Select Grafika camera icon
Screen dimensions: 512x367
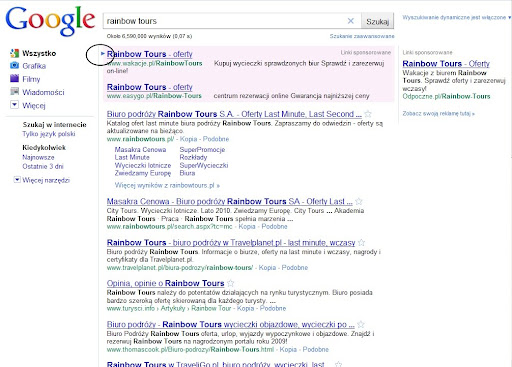click(x=14, y=65)
